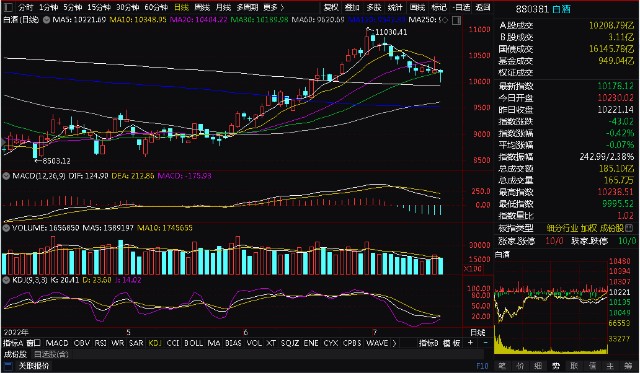This screenshot has width=640, height=373.
Task: Click the minus zoom-out icon below chart
Action: pyautogui.click(x=485, y=343)
